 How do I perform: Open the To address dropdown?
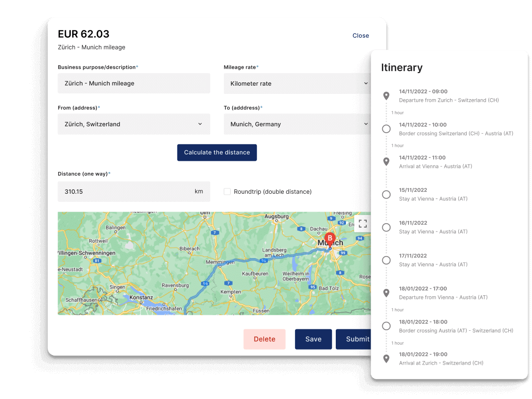(297, 124)
